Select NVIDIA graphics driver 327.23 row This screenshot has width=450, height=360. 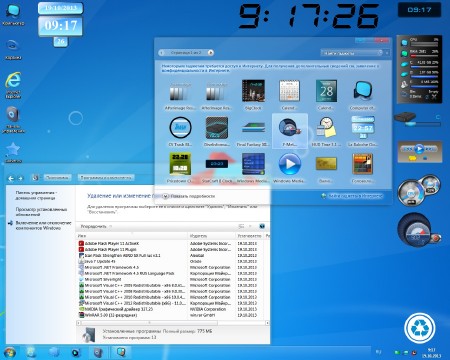click(172, 309)
